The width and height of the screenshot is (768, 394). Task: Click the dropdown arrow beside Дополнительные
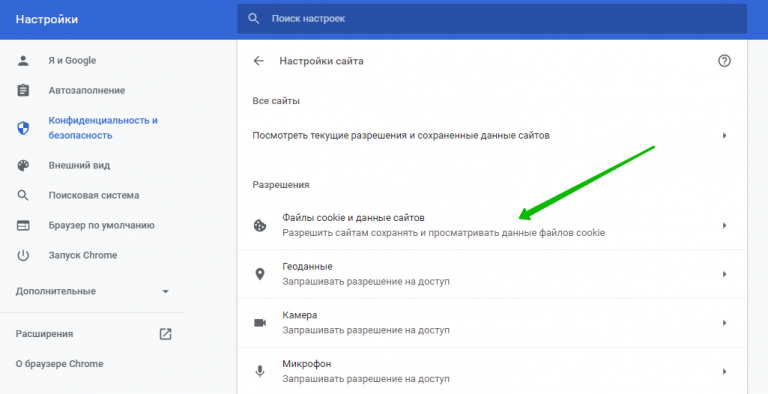166,292
